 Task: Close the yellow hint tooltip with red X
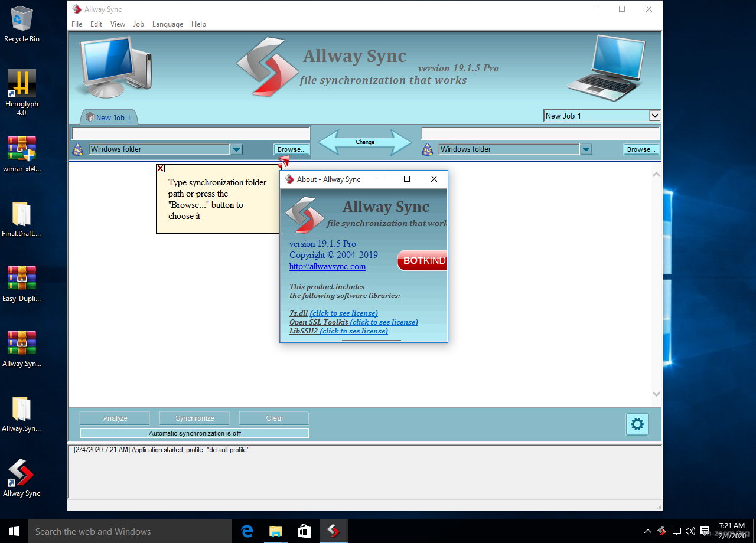pos(161,168)
